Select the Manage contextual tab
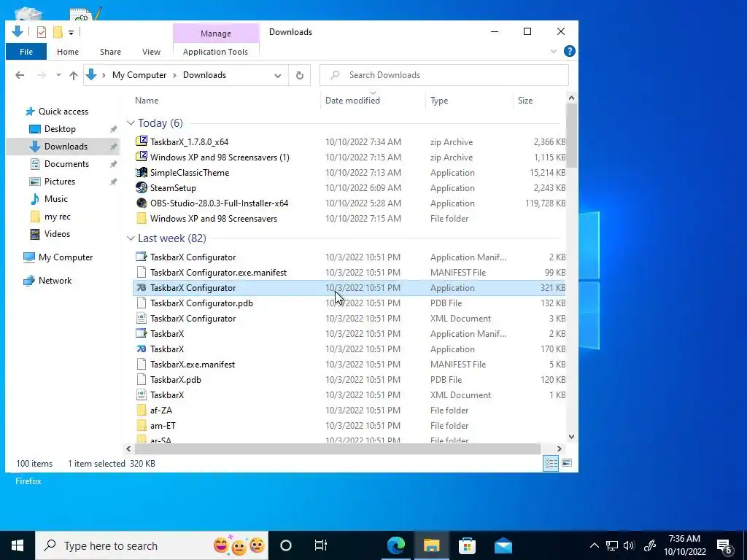The width and height of the screenshot is (747, 560). pos(216,34)
